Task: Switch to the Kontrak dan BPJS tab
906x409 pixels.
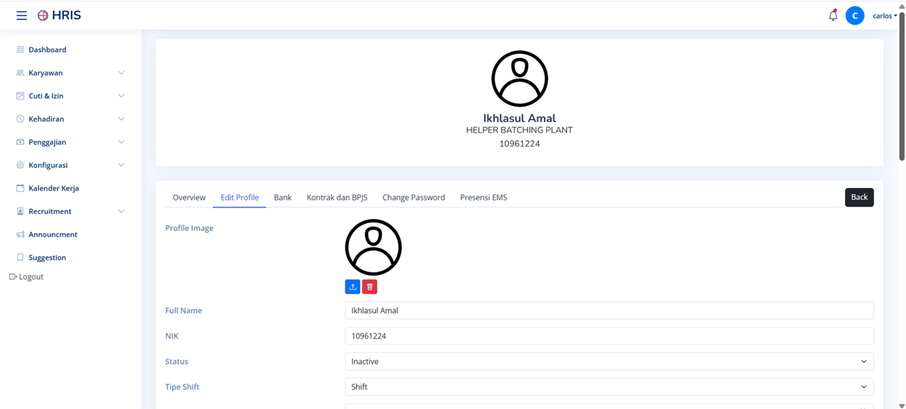Action: 337,198
